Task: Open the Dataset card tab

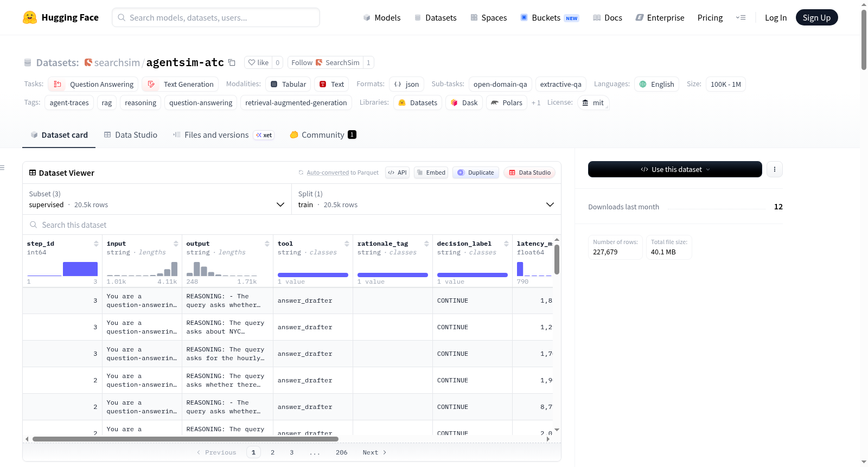Action: [x=59, y=135]
